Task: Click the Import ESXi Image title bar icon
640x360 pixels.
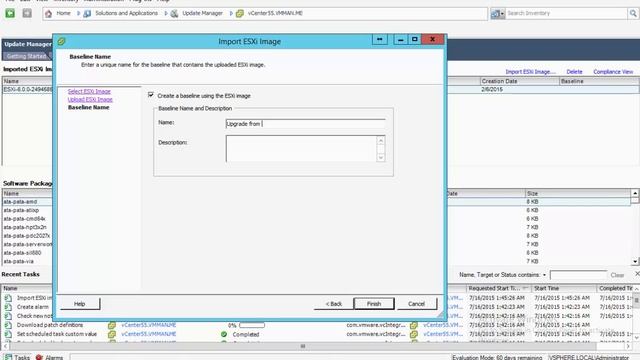Action: coord(62,41)
